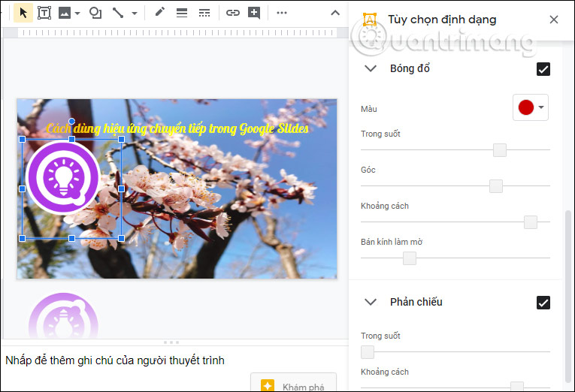Click the add comment icon

click(254, 13)
